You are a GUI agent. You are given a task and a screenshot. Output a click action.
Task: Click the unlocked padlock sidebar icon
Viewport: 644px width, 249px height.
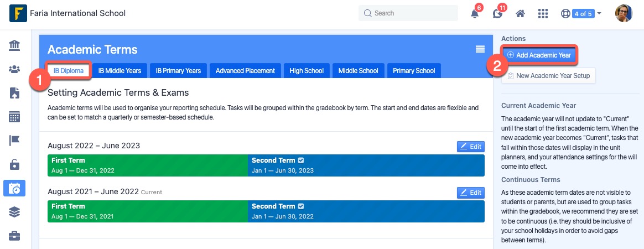pyautogui.click(x=14, y=164)
